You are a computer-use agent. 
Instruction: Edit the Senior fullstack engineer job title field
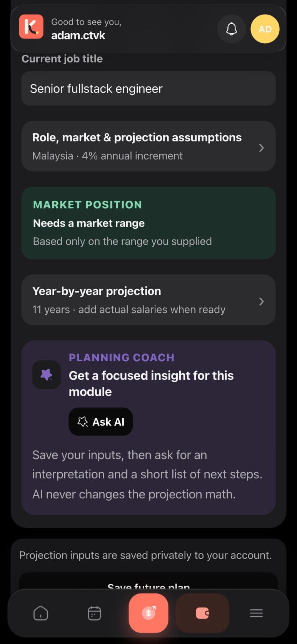click(148, 89)
